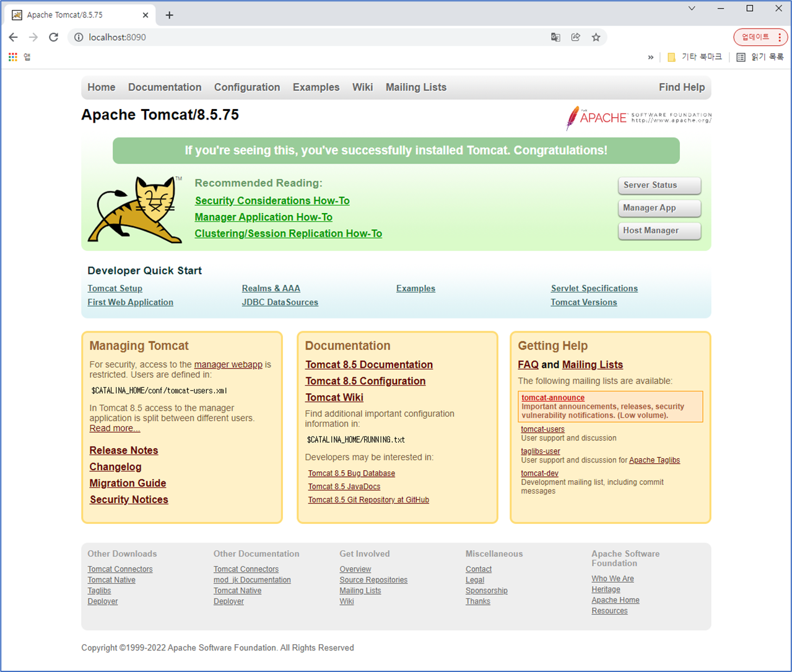Open Clustering/Session Replication How-To link
The image size is (792, 672).
point(288,233)
